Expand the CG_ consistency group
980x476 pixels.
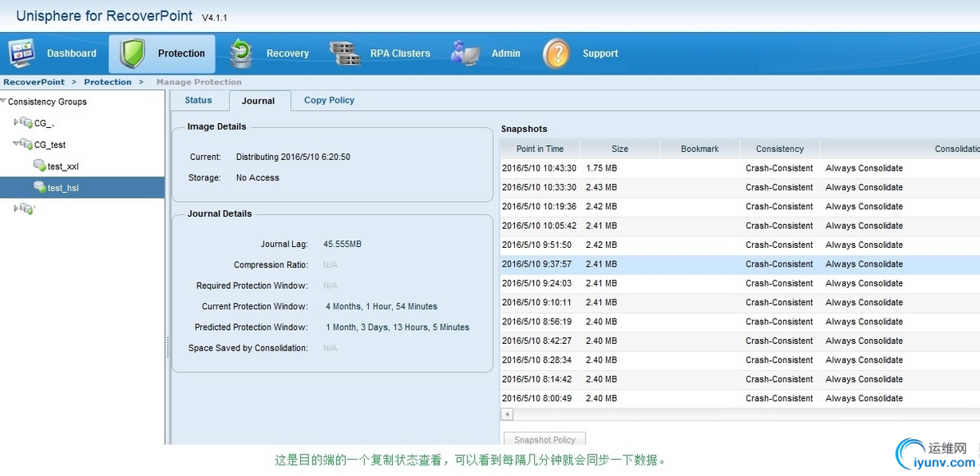point(16,122)
